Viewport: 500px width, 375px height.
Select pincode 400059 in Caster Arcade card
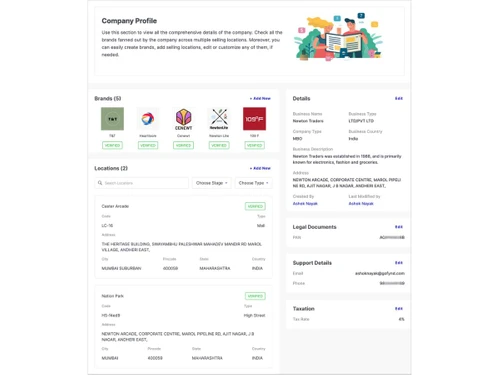point(170,268)
